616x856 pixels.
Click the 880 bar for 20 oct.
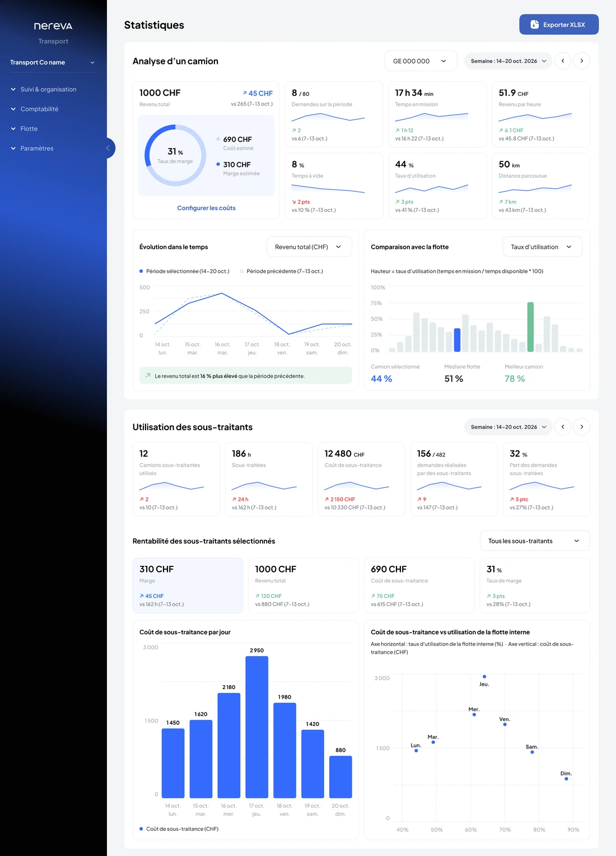click(340, 776)
